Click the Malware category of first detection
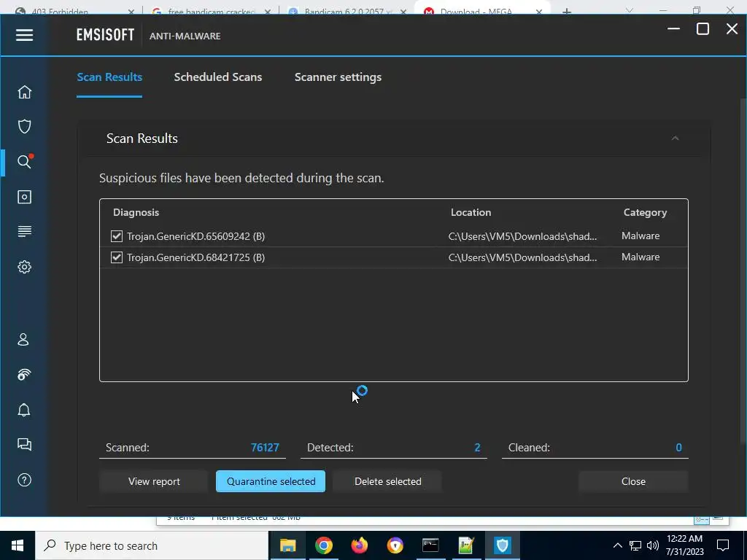This screenshot has height=560, width=747. tap(640, 236)
